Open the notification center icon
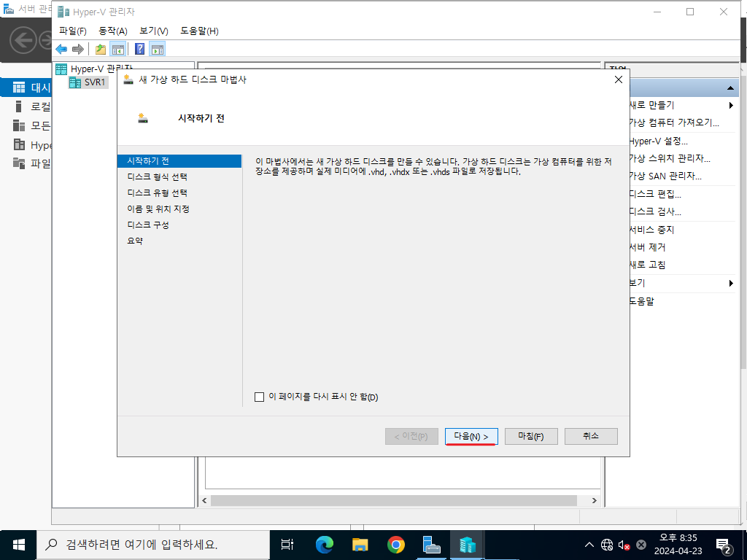Image resolution: width=747 pixels, height=560 pixels. 724,545
